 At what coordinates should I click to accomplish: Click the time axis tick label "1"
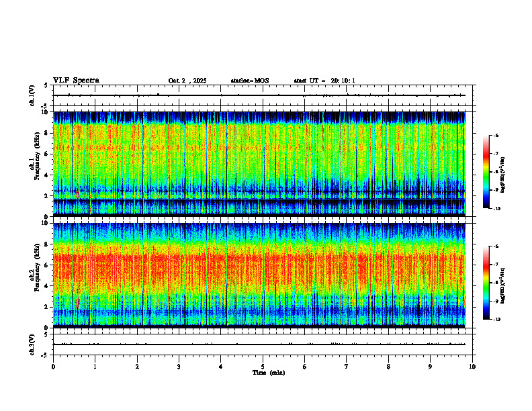[95, 367]
